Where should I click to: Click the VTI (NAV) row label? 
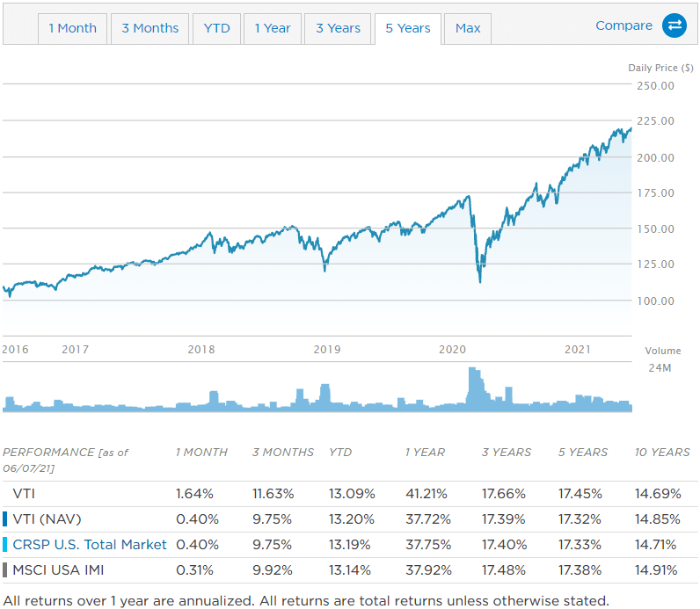(47, 519)
